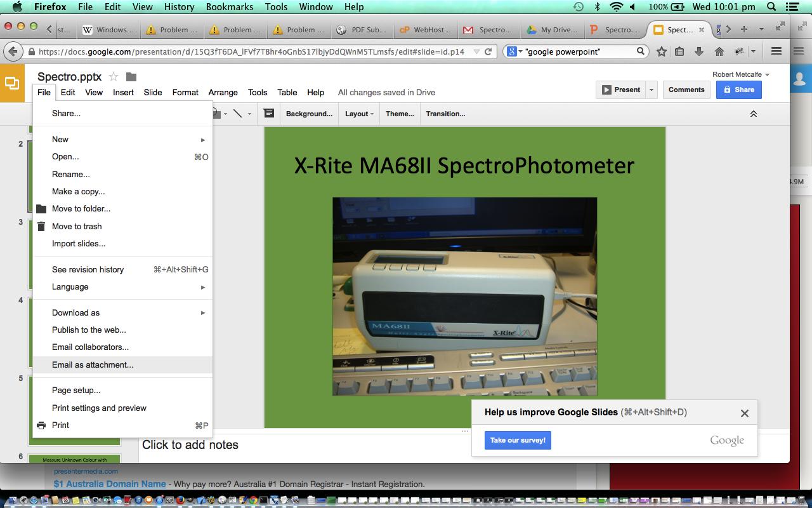This screenshot has width=812, height=508.
Task: Click the insert comment icon in toolbar
Action: (x=268, y=114)
